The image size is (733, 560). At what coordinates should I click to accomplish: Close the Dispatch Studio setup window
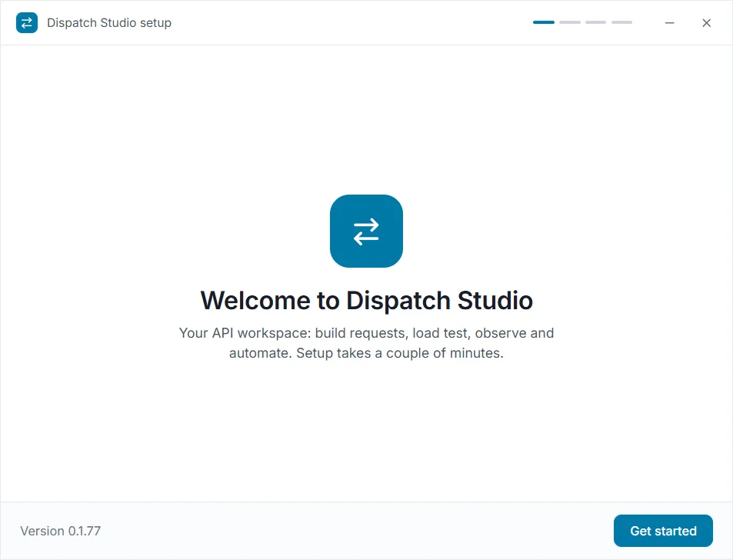pyautogui.click(x=706, y=22)
